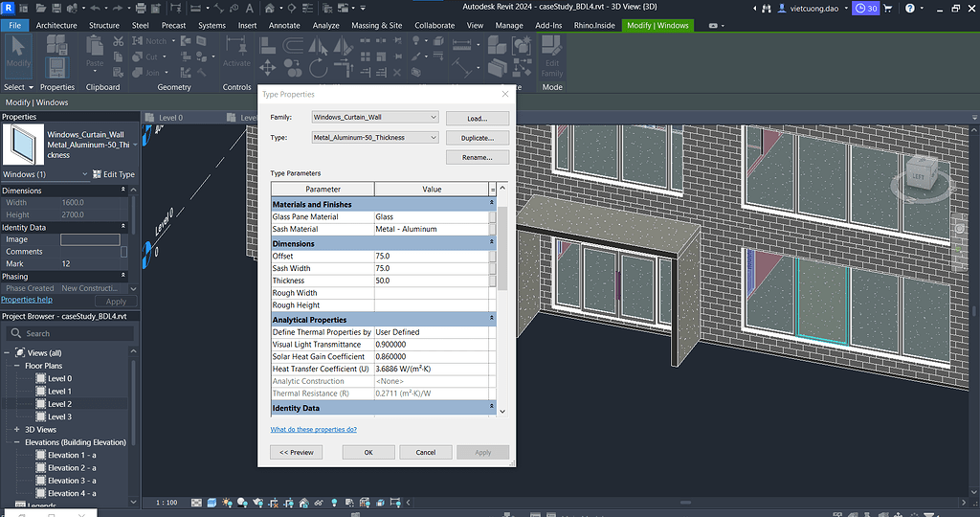
Task: Open 'What do these properties do?' link
Action: point(314,430)
